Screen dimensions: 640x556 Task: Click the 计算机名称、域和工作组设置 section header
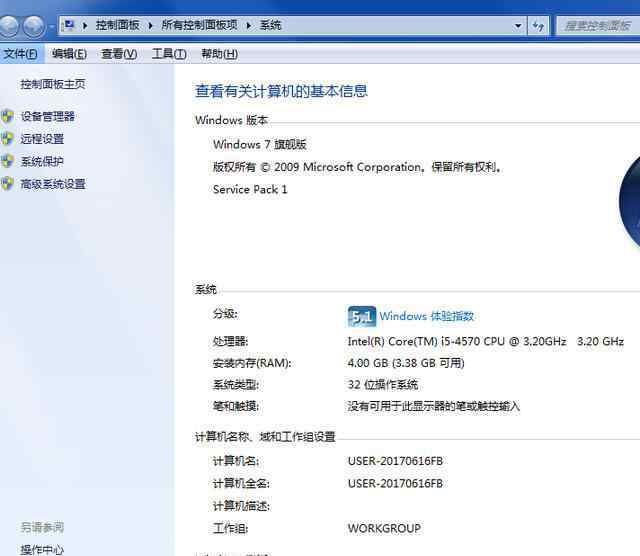(265, 437)
